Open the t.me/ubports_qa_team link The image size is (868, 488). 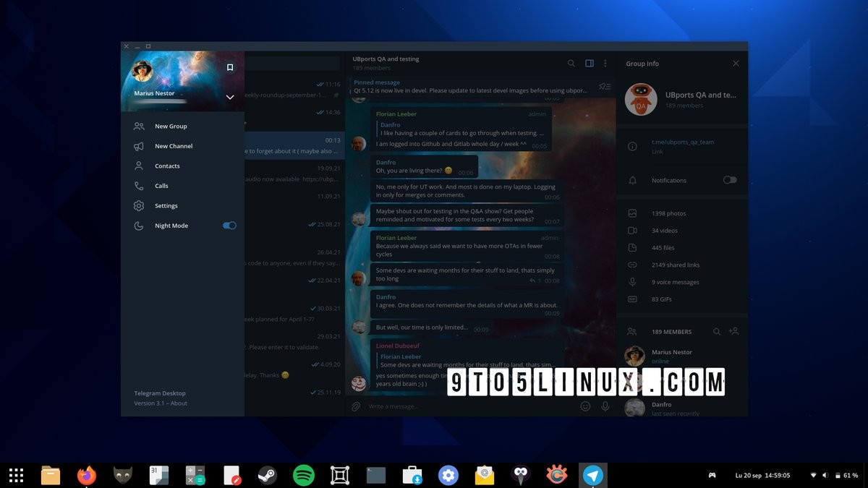[683, 142]
